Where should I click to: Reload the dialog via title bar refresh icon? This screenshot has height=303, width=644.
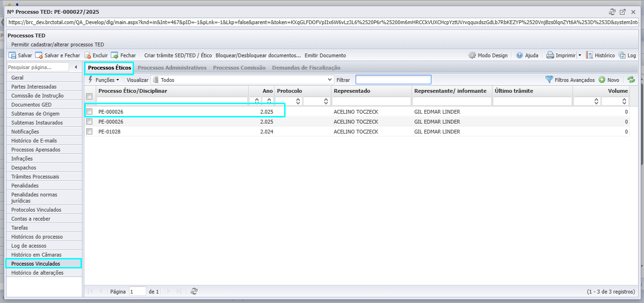point(612,12)
